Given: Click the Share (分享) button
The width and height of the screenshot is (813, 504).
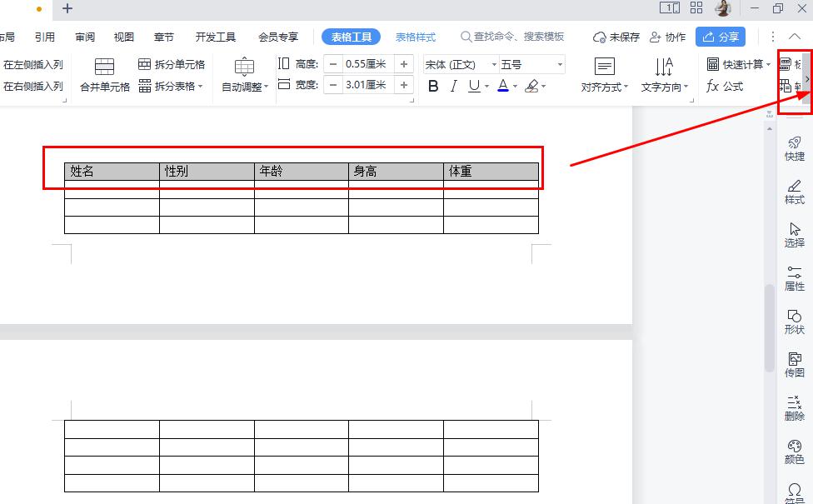Looking at the screenshot, I should (721, 37).
